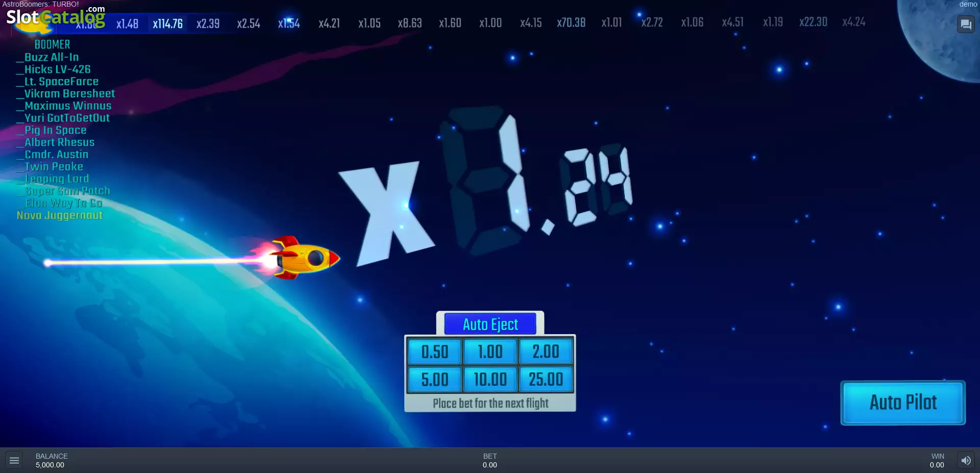The image size is (980, 473).
Task: Open the hamburger menu in bottom bar
Action: point(14,461)
